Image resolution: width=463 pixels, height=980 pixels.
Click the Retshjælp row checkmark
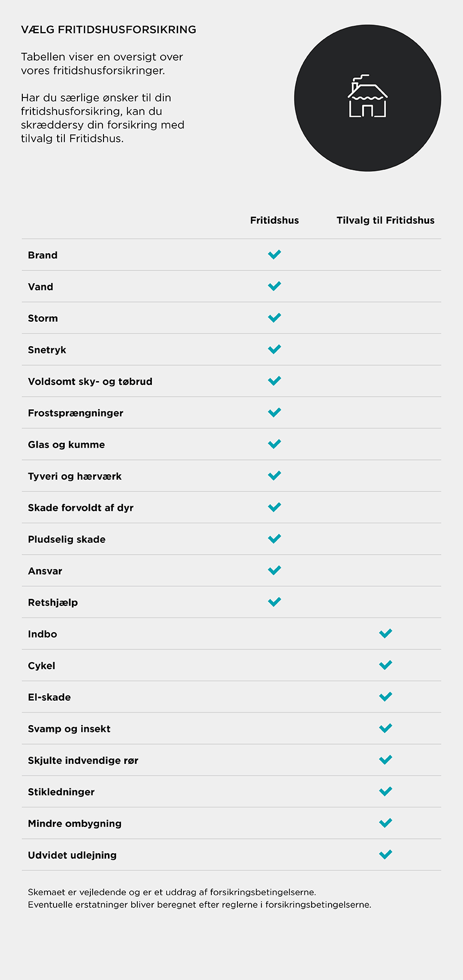click(x=275, y=602)
